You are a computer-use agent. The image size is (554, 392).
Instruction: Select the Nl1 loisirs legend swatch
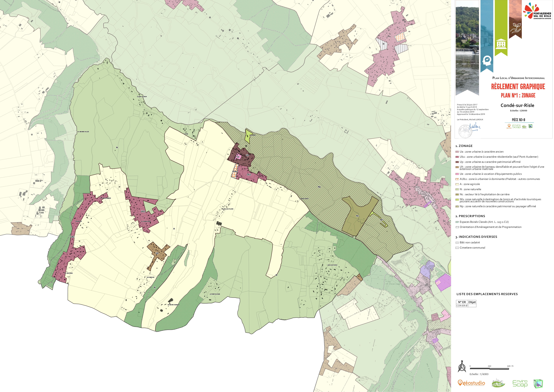[x=457, y=200]
